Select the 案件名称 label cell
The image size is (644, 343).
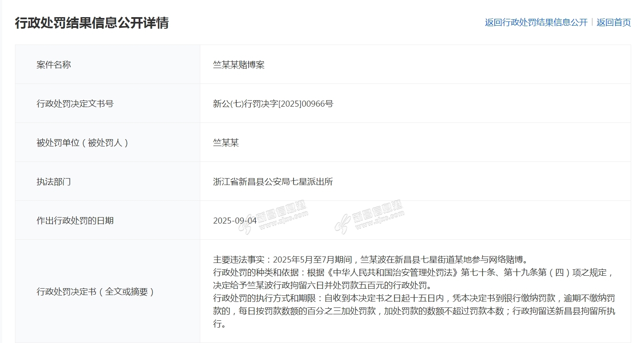pyautogui.click(x=54, y=65)
